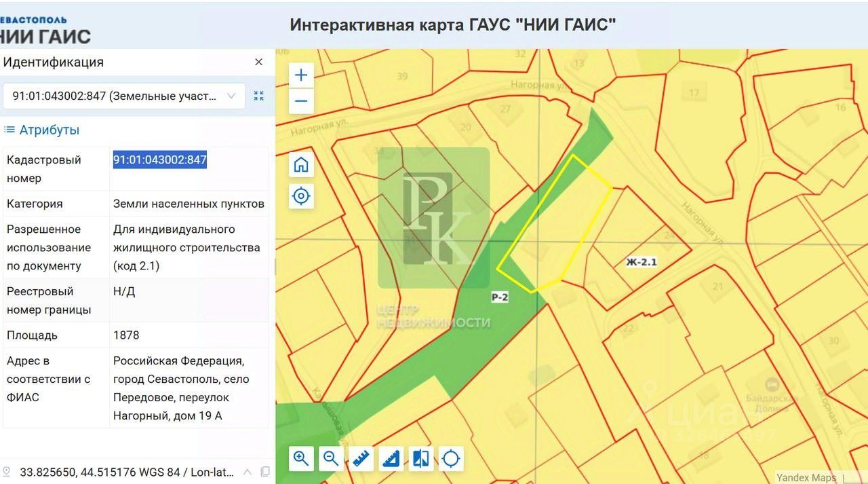Screen dimensions: 868x484
Task: Click inside the yellow-outlined parcel
Action: click(x=556, y=224)
